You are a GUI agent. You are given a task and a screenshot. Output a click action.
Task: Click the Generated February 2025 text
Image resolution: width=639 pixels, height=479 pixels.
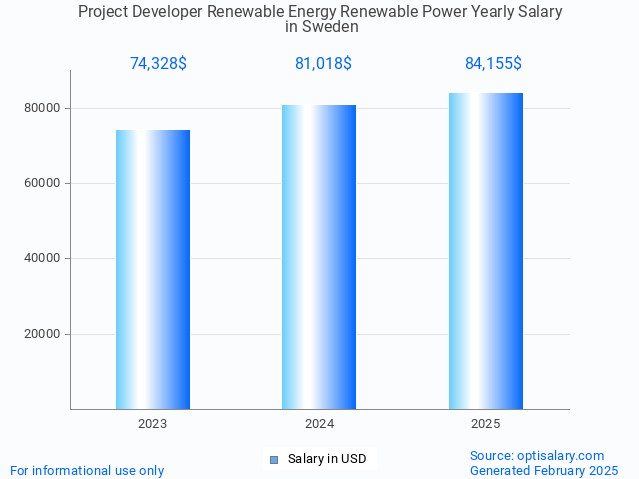click(x=544, y=470)
